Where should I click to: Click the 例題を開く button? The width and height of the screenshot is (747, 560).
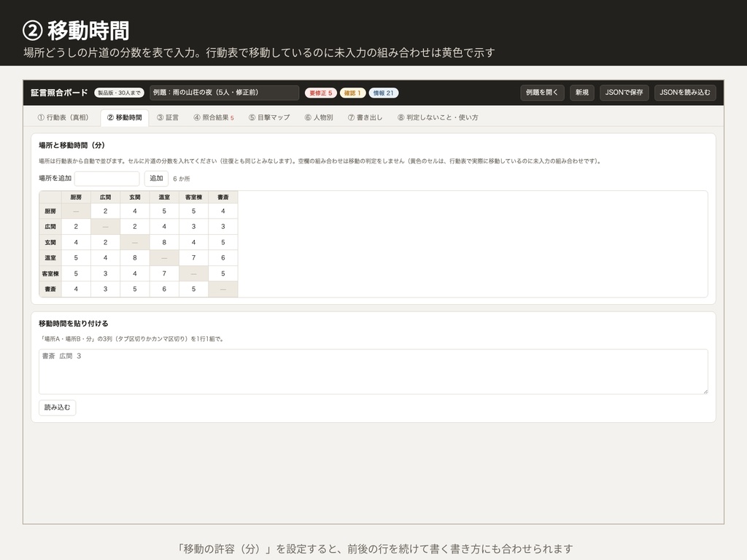tap(542, 93)
